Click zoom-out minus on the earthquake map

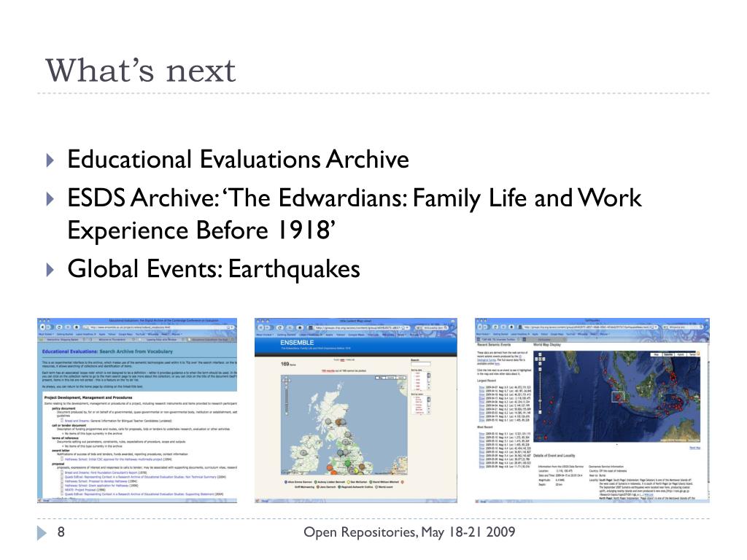[x=541, y=412]
